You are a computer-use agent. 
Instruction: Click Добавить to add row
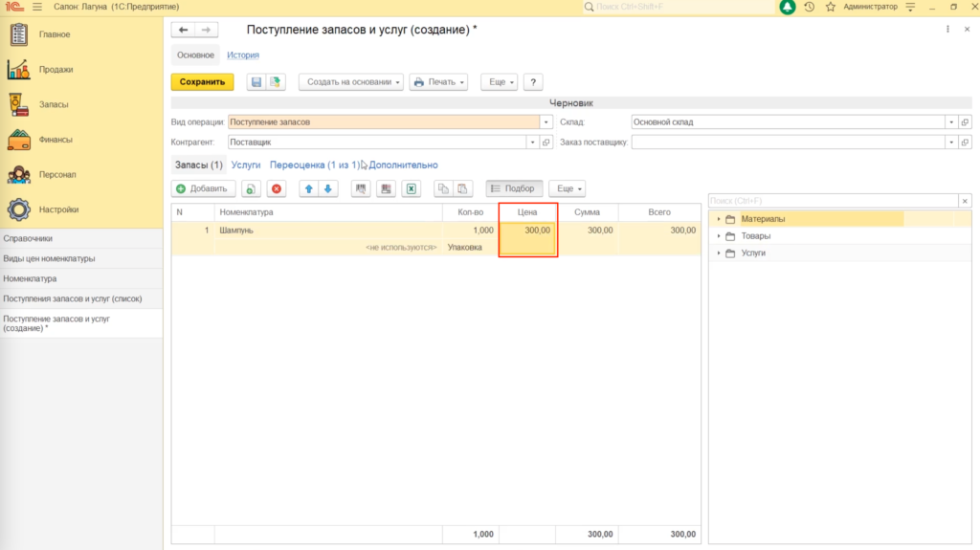[x=203, y=188]
